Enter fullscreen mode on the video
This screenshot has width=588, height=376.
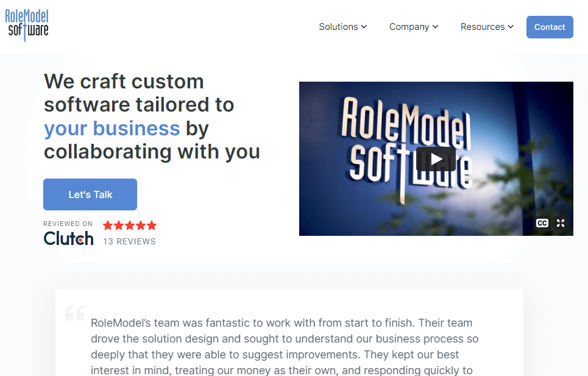pos(561,223)
